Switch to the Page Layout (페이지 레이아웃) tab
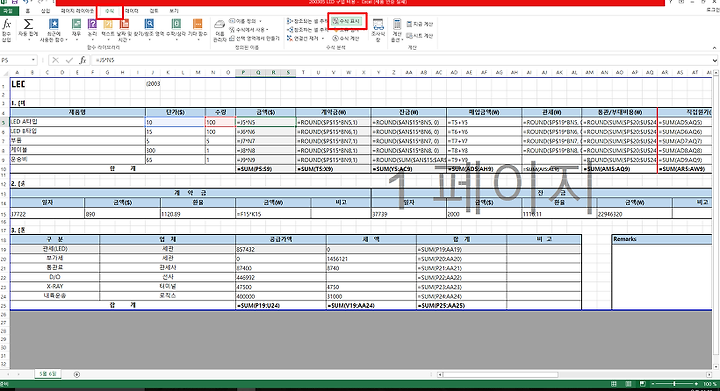 pyautogui.click(x=77, y=11)
